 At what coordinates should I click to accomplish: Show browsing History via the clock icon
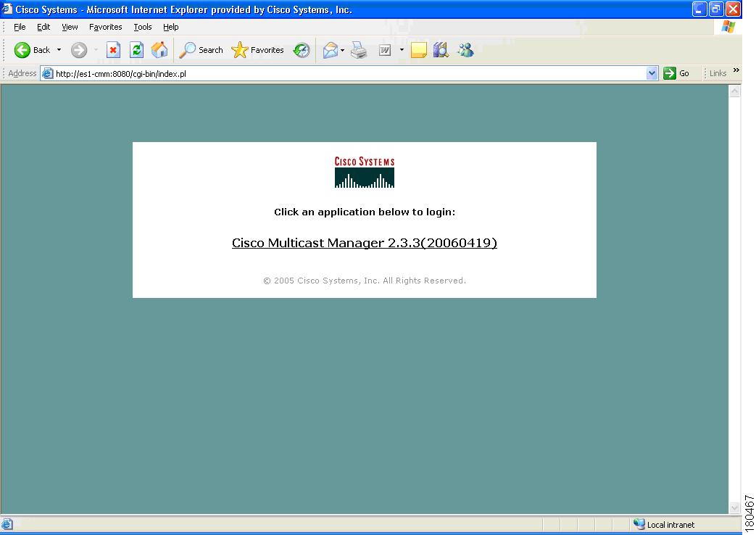[x=302, y=50]
